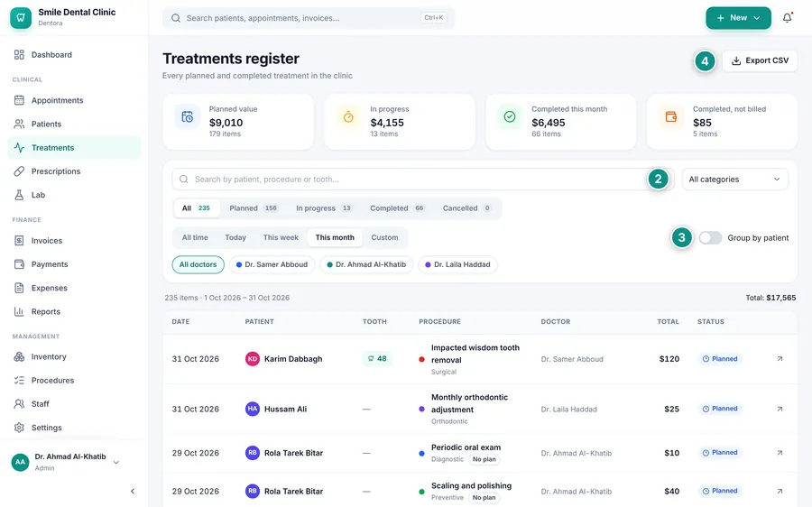
Task: Go to Staff management
Action: (74, 404)
